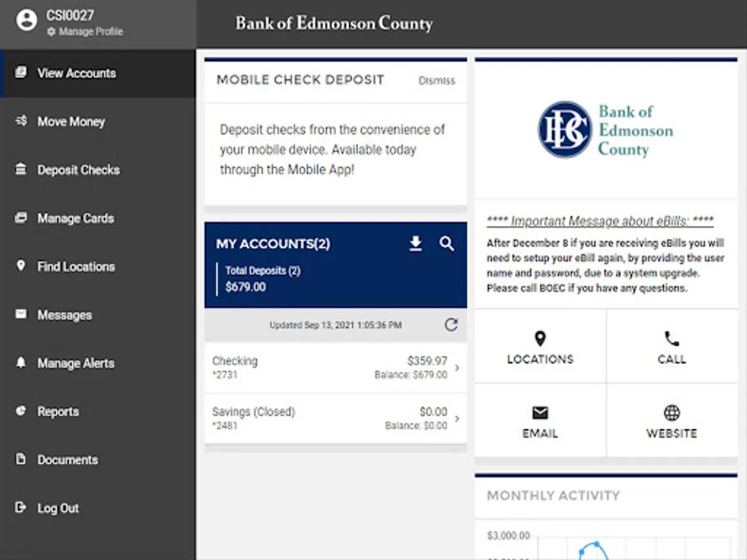Click the user profile avatar icon
This screenshot has height=560, width=747.
(27, 21)
